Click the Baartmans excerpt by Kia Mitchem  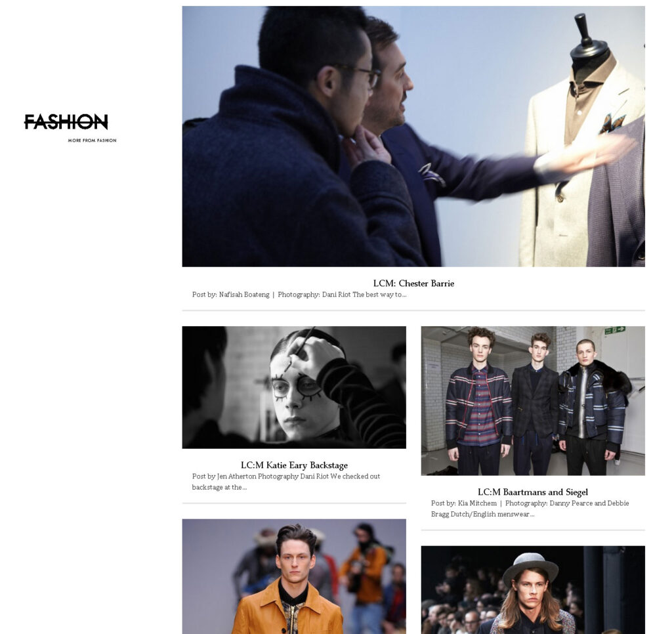click(x=530, y=509)
